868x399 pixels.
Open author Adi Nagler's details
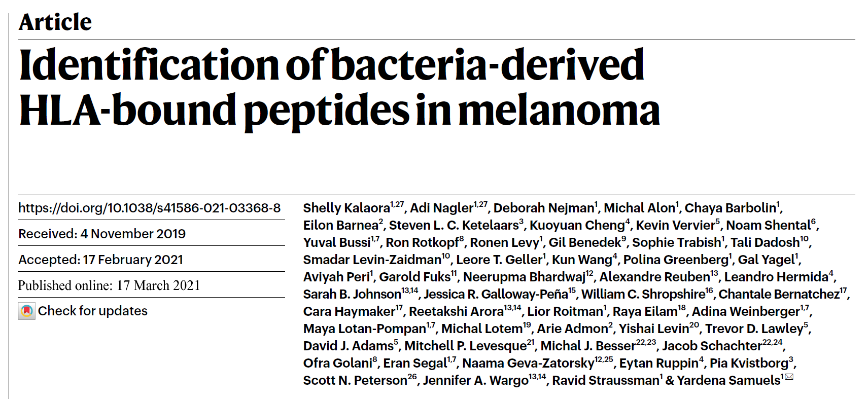441,208
